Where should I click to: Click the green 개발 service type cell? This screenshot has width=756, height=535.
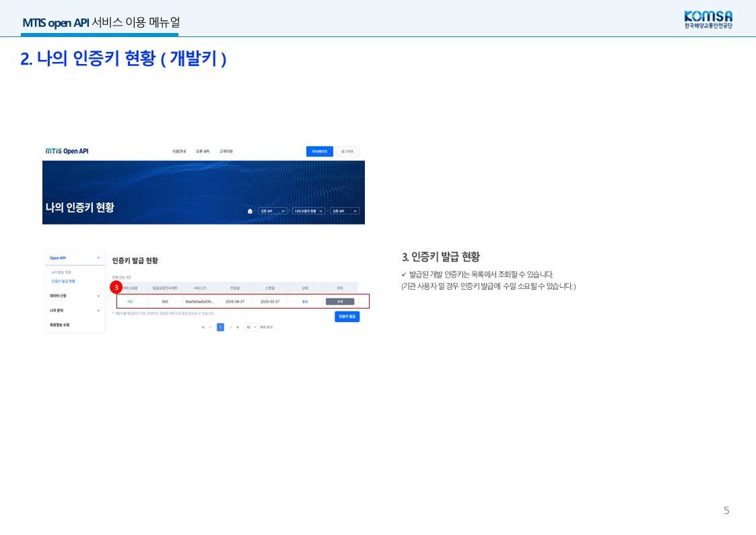(x=130, y=301)
